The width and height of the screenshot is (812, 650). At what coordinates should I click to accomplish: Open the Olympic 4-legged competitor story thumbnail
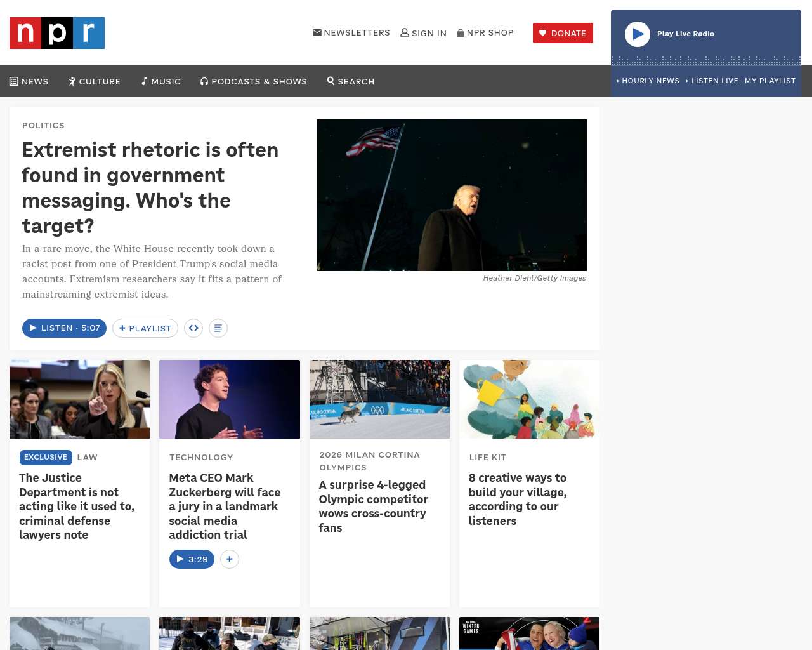click(379, 399)
